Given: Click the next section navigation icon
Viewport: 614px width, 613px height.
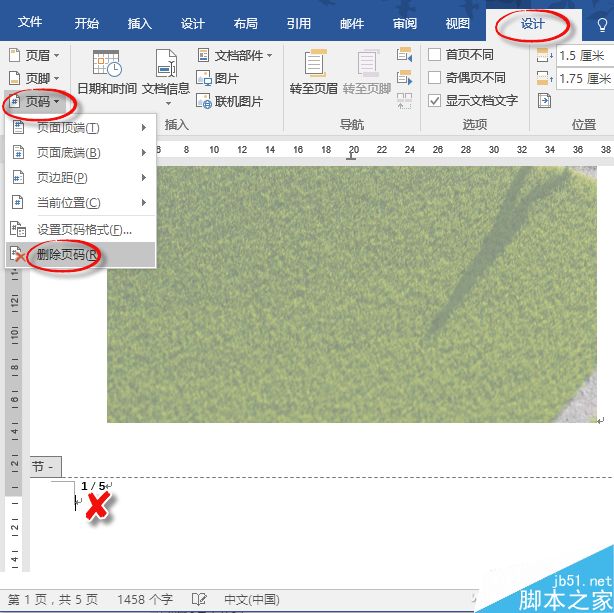Looking at the screenshot, I should click(x=405, y=78).
